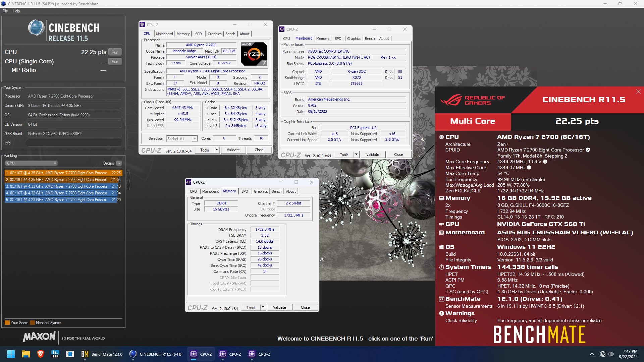Click the Ryzen 7 logo in CPU-Z

(254, 54)
